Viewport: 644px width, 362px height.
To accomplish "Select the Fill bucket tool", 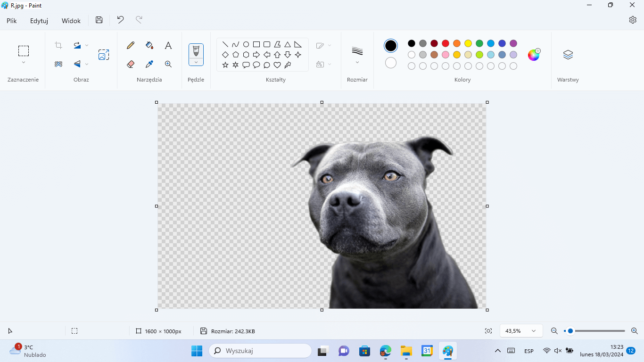I will [x=149, y=45].
